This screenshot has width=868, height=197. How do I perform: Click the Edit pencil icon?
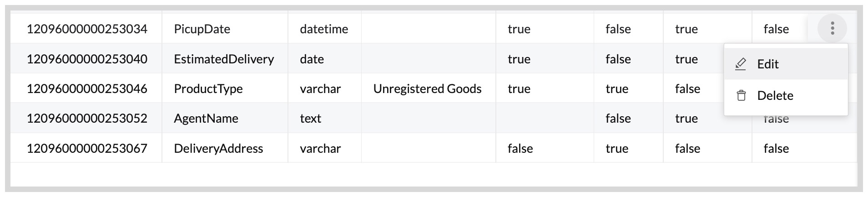click(x=741, y=64)
